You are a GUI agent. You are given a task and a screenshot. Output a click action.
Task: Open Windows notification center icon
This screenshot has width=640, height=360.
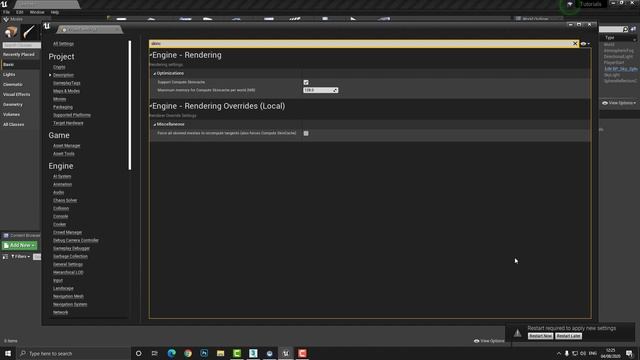[x=629, y=353]
